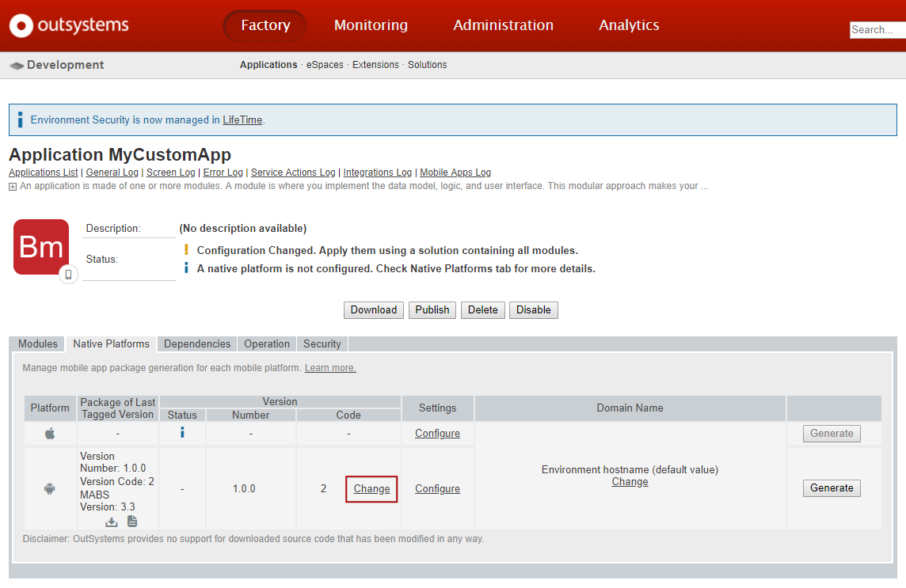Screen dimensions: 906x588
Task: Open the LifeTime security management link
Action: tap(242, 119)
